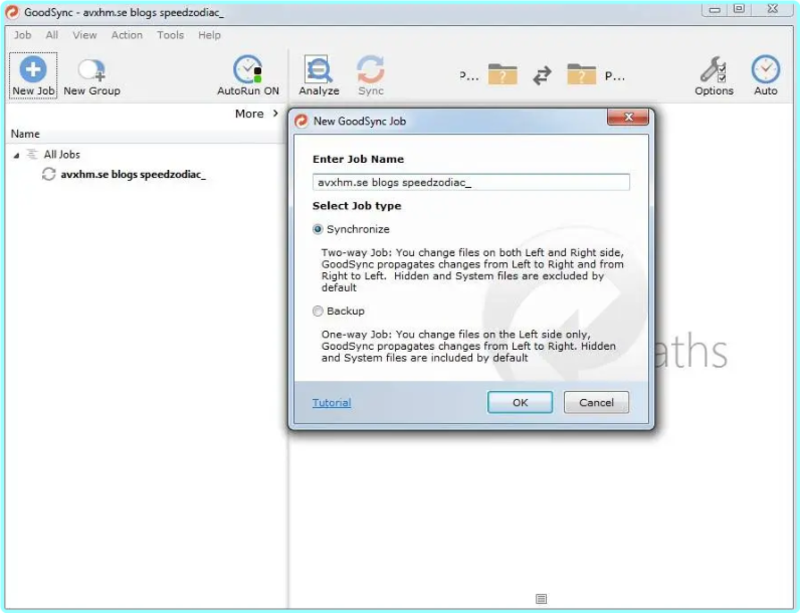Select the Backup job type

(x=317, y=311)
